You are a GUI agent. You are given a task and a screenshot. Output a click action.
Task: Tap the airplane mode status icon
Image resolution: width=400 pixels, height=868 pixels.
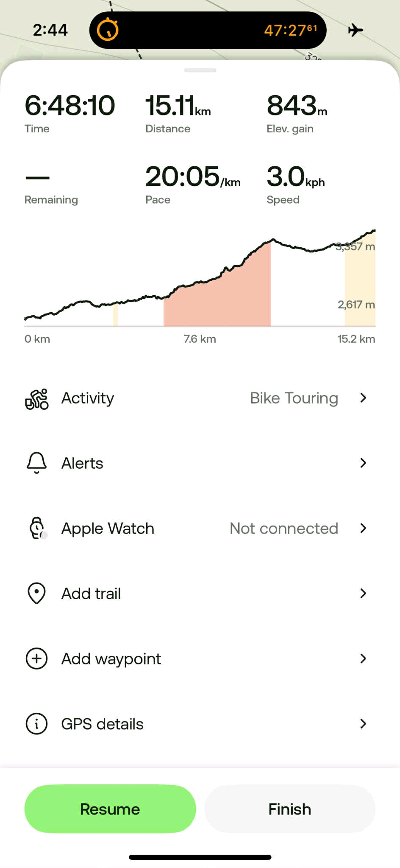pos(356,30)
